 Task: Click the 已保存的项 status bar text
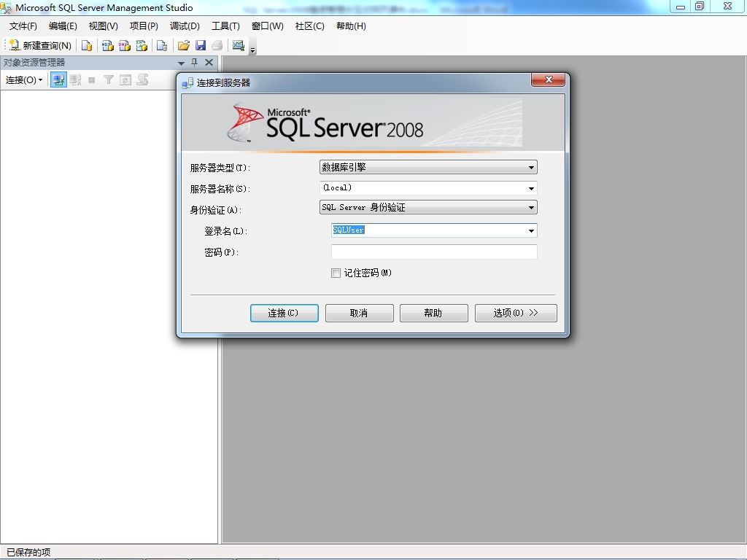pos(28,553)
